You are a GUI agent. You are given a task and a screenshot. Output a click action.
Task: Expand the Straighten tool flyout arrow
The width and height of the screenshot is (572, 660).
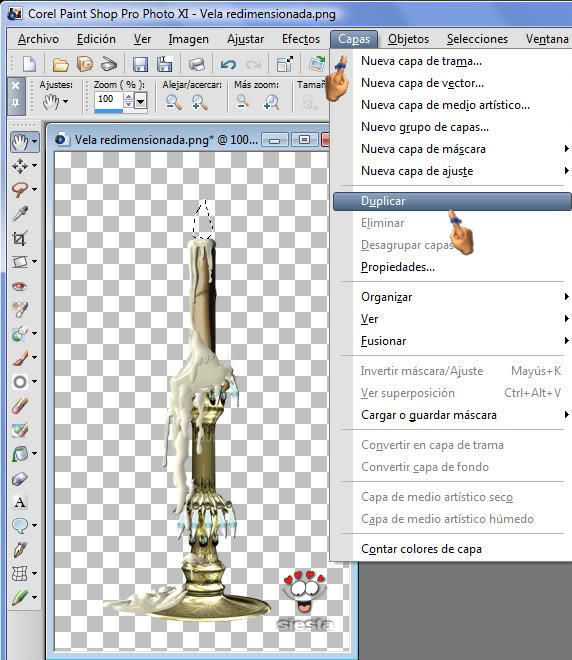tap(35, 262)
